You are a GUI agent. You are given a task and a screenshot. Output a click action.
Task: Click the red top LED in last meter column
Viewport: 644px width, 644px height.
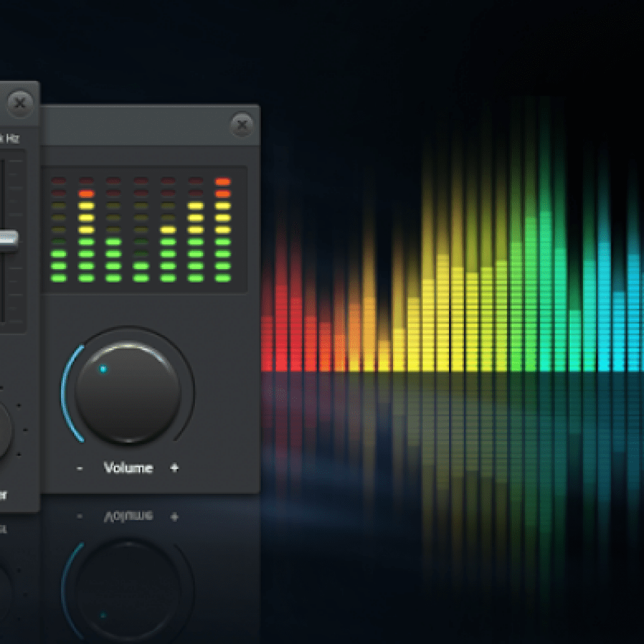[x=223, y=182]
